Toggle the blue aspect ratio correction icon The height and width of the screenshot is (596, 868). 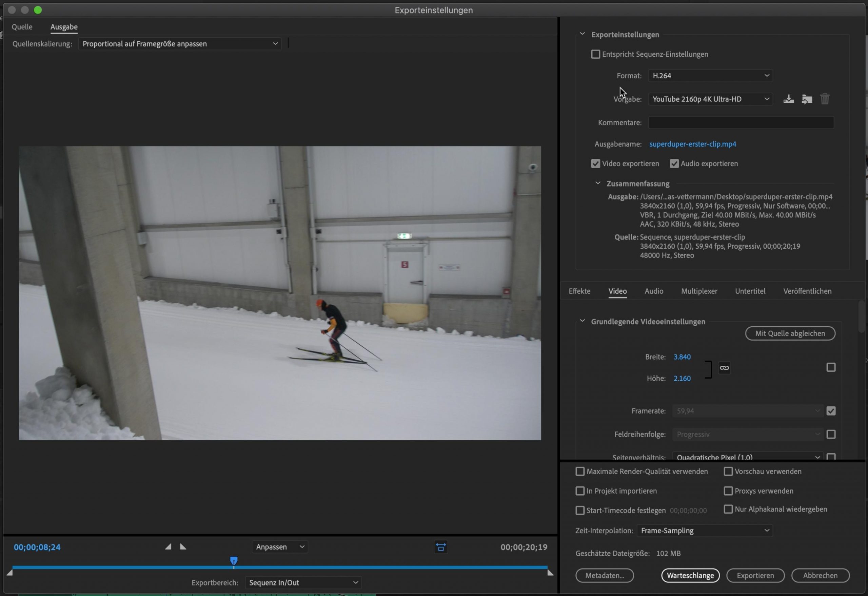coord(441,547)
